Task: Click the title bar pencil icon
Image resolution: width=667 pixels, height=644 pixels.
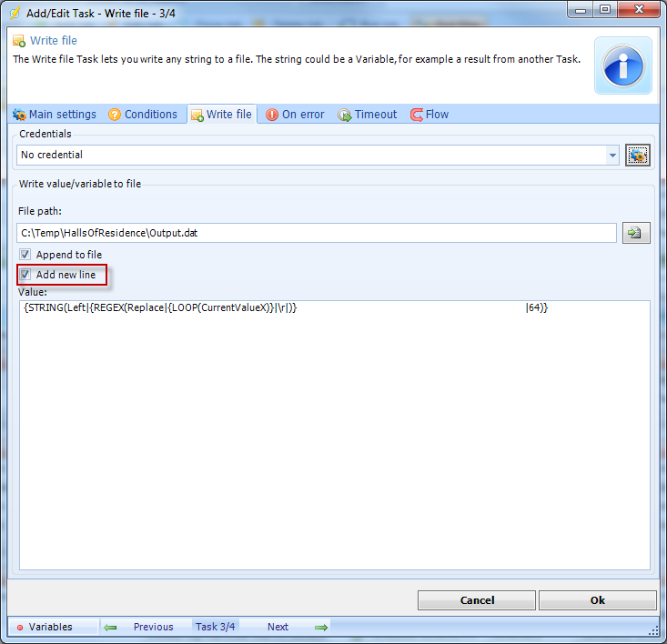Action: click(15, 12)
